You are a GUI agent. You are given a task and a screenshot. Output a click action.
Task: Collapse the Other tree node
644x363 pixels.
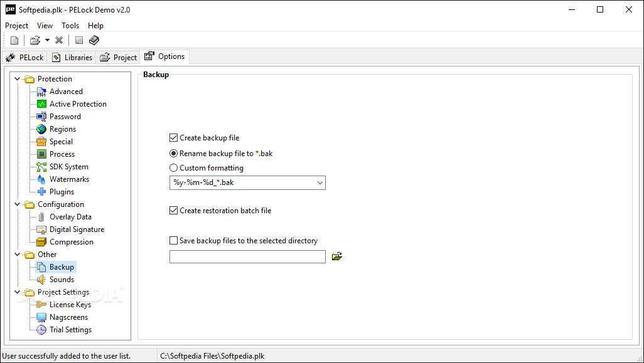pos(17,255)
